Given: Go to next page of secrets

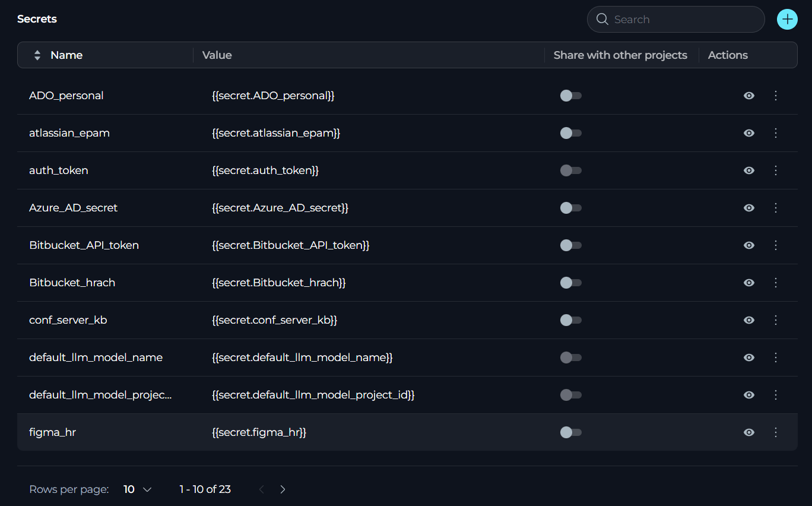Looking at the screenshot, I should pos(283,489).
